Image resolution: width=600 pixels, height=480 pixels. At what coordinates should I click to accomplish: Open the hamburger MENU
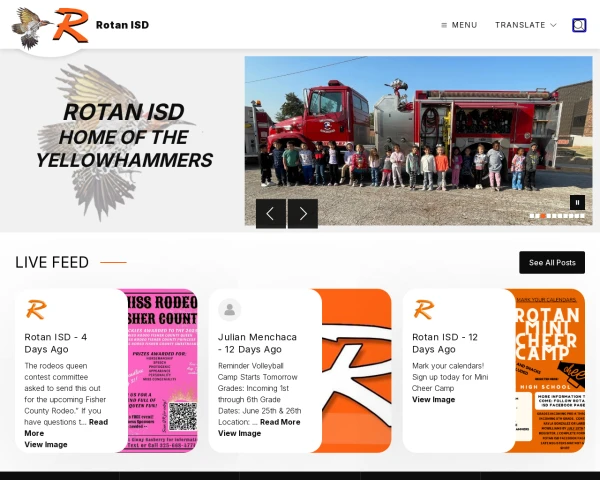[459, 25]
